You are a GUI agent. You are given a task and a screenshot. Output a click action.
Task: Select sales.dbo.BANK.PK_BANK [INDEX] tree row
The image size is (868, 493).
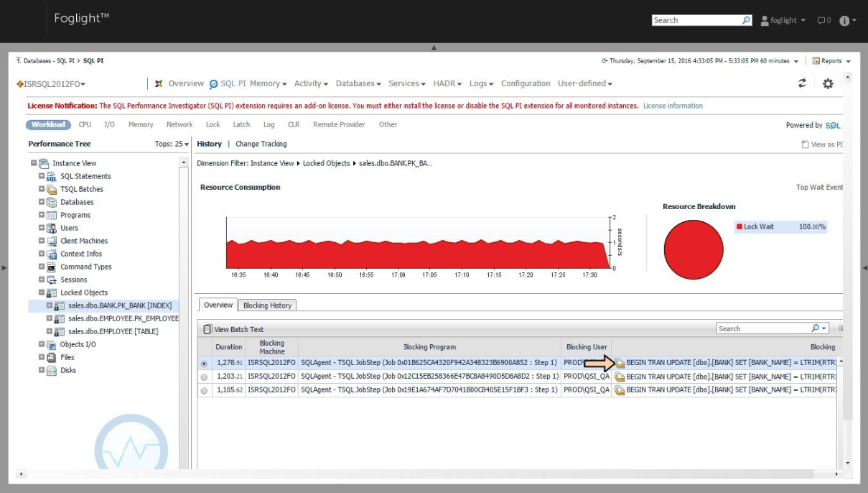[x=103, y=305]
